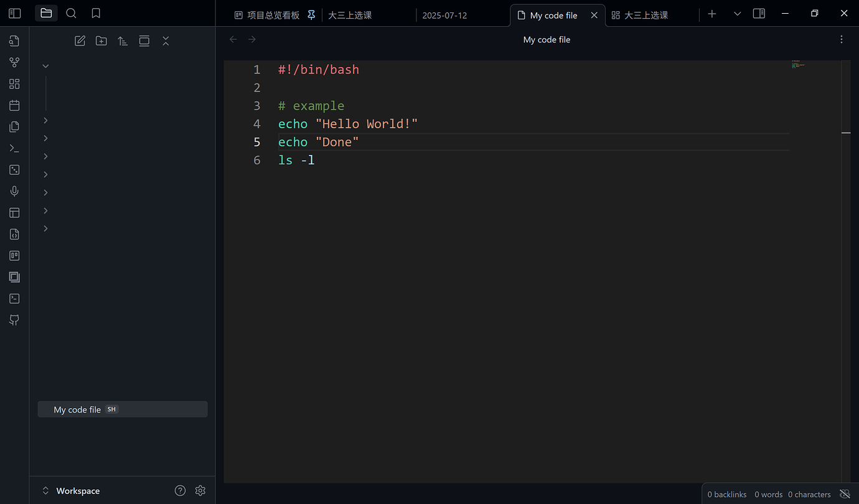Open the calendar plugin icon in the dock

(14, 105)
